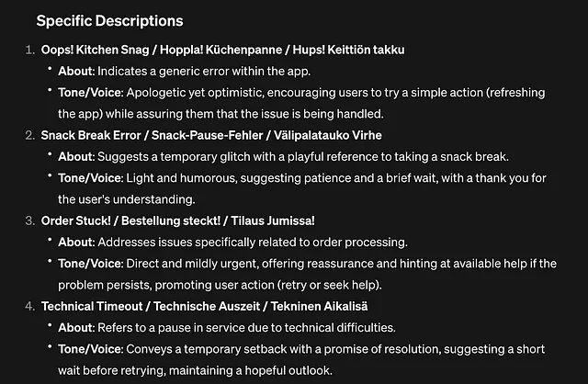Image resolution: width=588 pixels, height=384 pixels.
Task: Click 'Refers to a pause in service' sentence
Action: coord(247,328)
